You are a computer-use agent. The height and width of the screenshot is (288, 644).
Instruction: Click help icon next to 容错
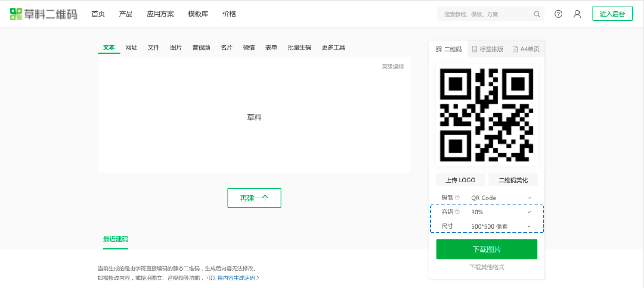(x=457, y=212)
